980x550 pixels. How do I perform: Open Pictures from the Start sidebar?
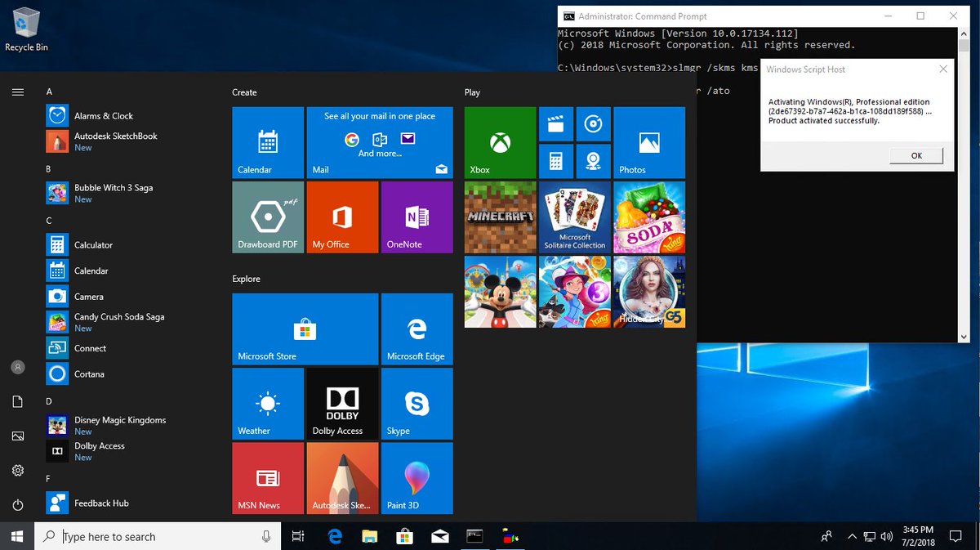pos(18,436)
